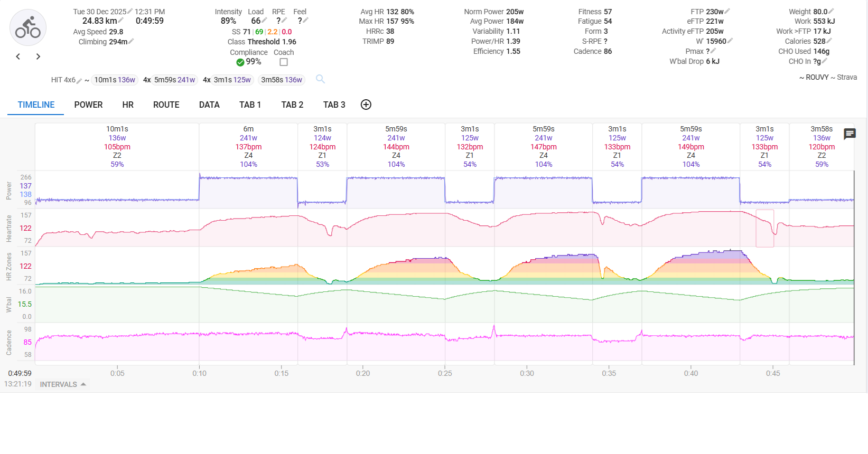
Task: Go to the next activity arrow
Action: click(38, 56)
